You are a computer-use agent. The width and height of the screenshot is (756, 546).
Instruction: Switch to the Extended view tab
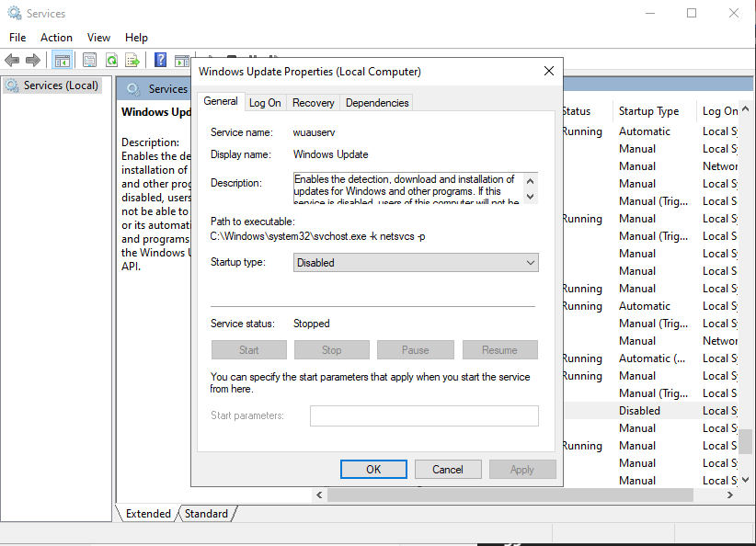pos(148,514)
